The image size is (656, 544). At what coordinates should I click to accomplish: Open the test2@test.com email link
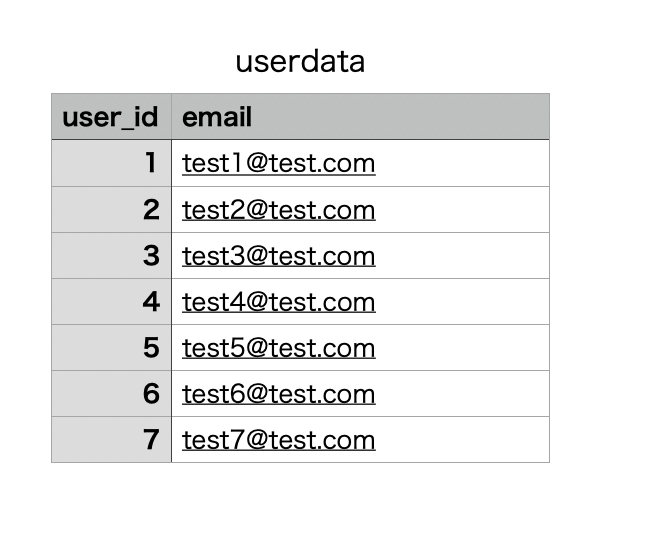pyautogui.click(x=278, y=210)
